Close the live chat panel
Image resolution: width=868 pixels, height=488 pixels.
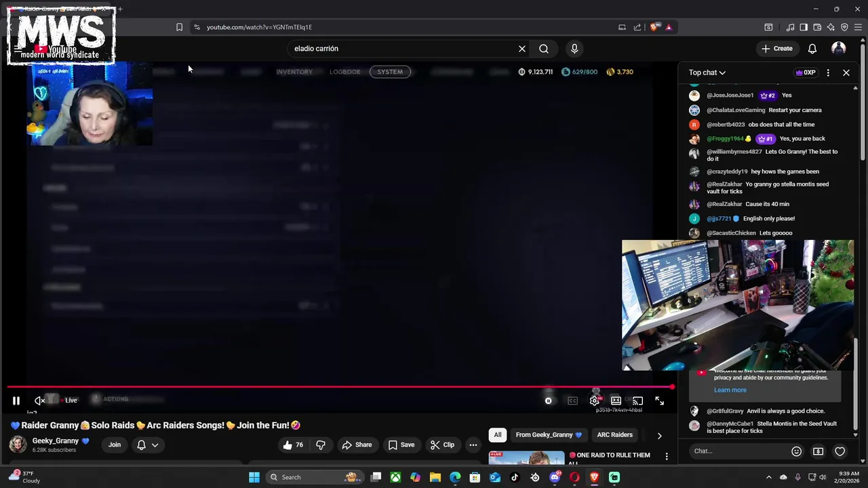pyautogui.click(x=846, y=73)
